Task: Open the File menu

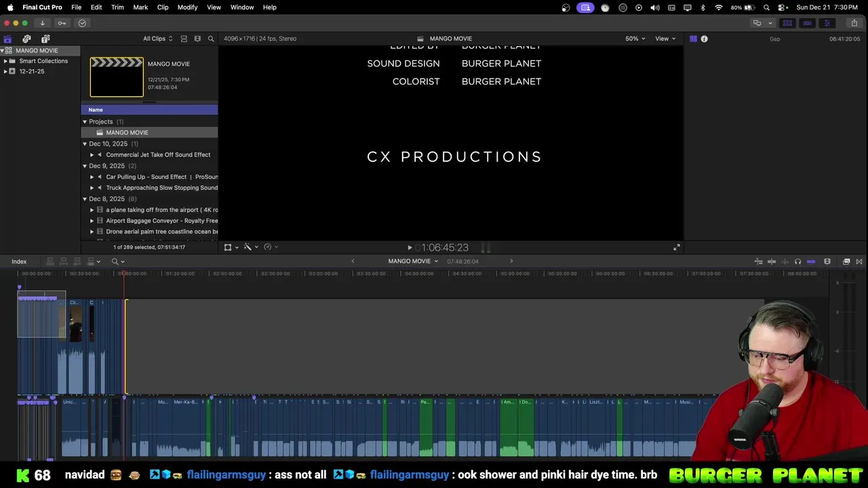Action: click(x=77, y=7)
